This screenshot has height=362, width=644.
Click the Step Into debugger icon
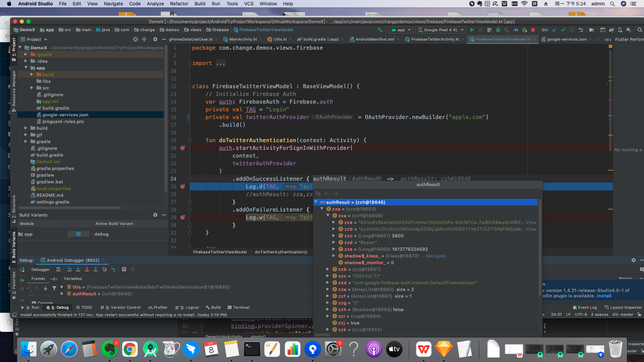(78, 269)
